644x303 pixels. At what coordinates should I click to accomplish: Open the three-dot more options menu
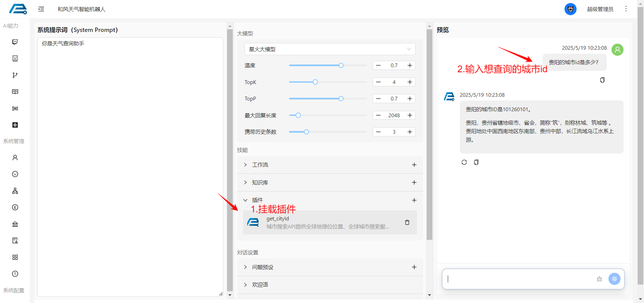[626, 9]
